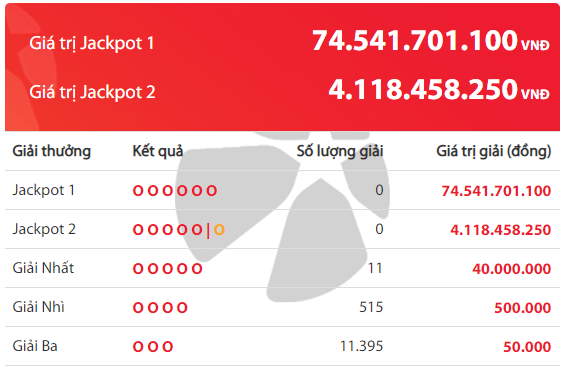Click the winner count 11.395 for Giải Ba
565x370 pixels.
tap(362, 346)
